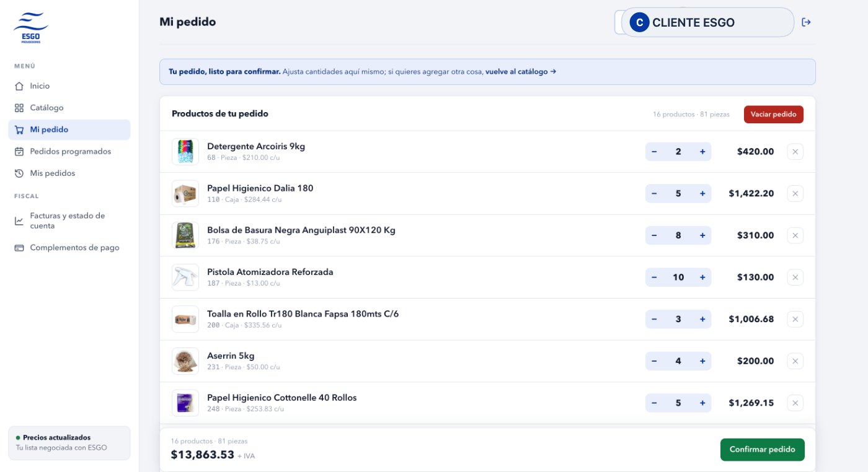Click the product name 'Aserrin 5kg'
The height and width of the screenshot is (472, 868).
pyautogui.click(x=231, y=356)
